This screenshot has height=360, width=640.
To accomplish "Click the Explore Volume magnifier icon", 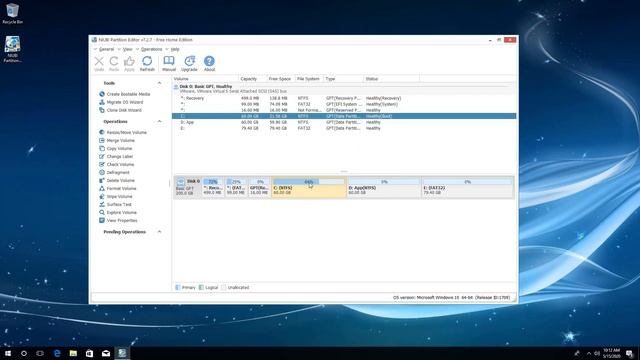I will point(102,212).
